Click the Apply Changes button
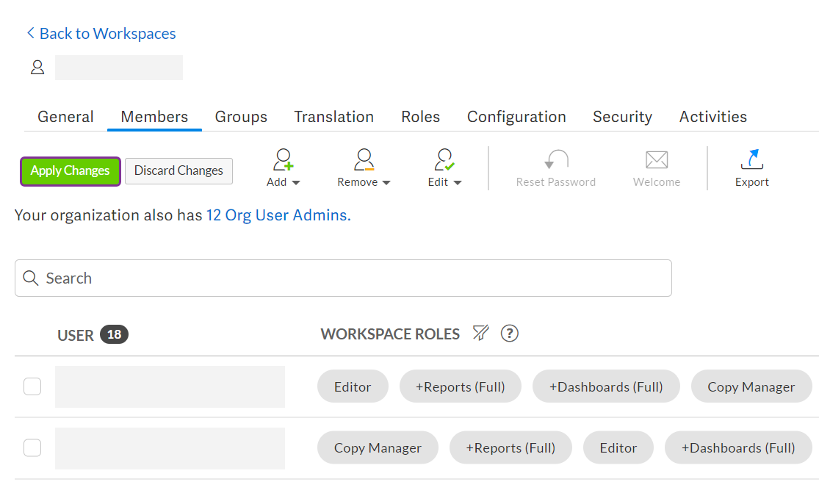The height and width of the screenshot is (504, 819). [70, 170]
